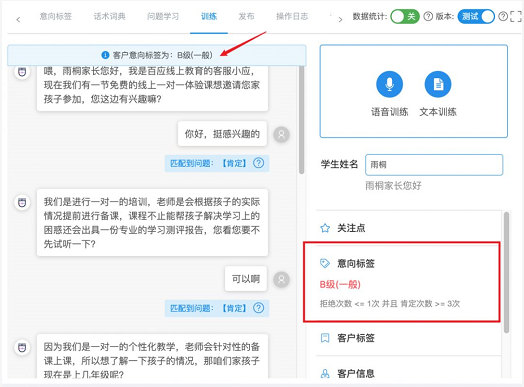Image resolution: width=524 pixels, height=387 pixels.
Task: Click the fullscreen expand icon
Action: pyautogui.click(x=516, y=16)
